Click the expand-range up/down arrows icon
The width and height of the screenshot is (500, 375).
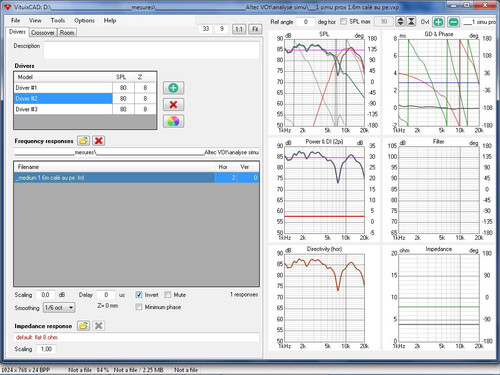coord(400,22)
